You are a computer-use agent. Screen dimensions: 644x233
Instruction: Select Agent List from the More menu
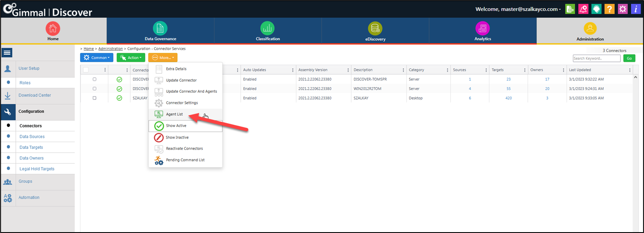[174, 115]
